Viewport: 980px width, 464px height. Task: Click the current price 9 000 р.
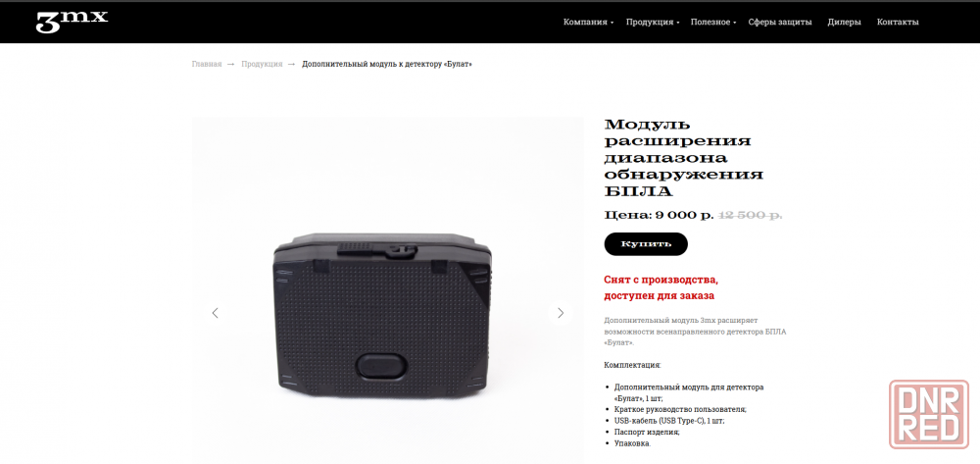684,215
